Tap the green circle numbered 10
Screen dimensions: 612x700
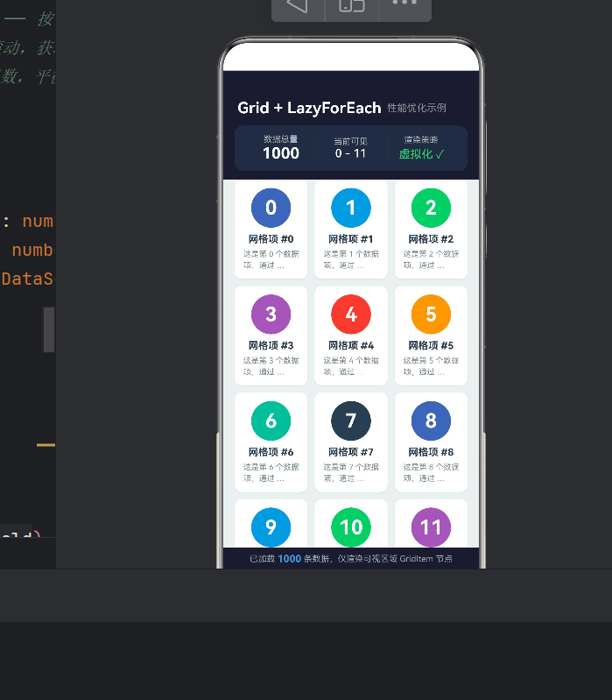tap(350, 527)
